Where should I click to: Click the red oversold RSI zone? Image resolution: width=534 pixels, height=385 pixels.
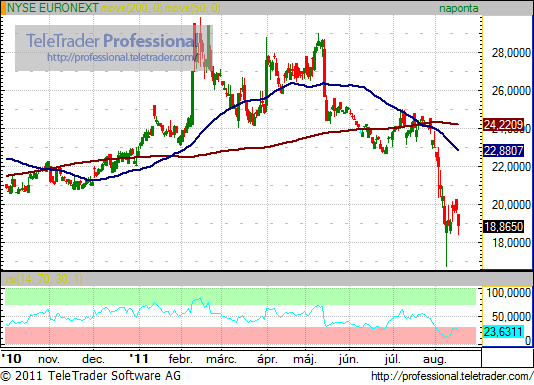coord(240,336)
